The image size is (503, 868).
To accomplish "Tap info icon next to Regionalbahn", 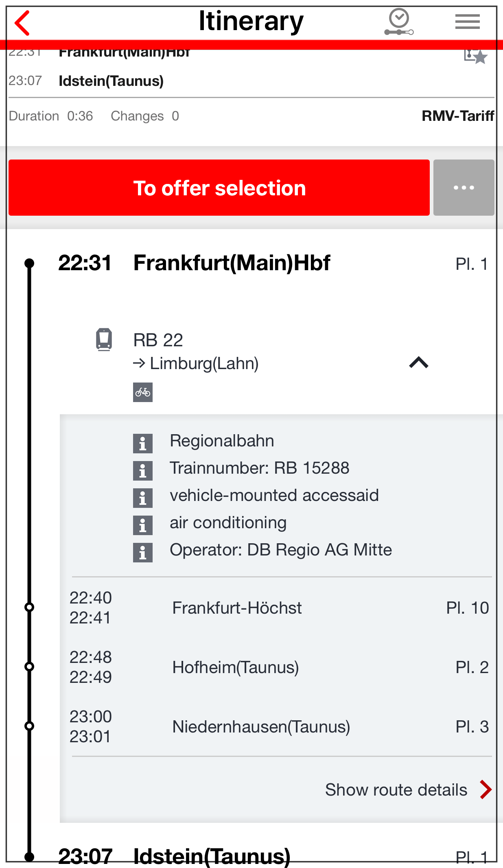I will point(143,443).
